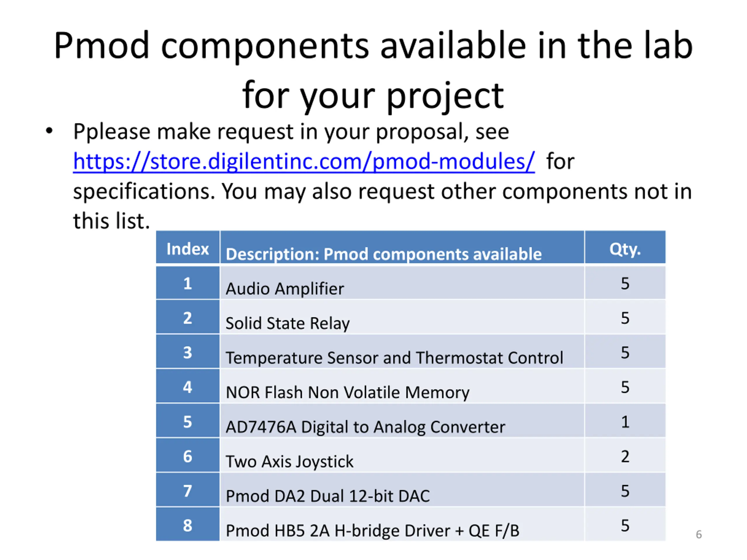Viewport: 747px width, 560px height.
Task: Select the Index column header
Action: coord(188,247)
